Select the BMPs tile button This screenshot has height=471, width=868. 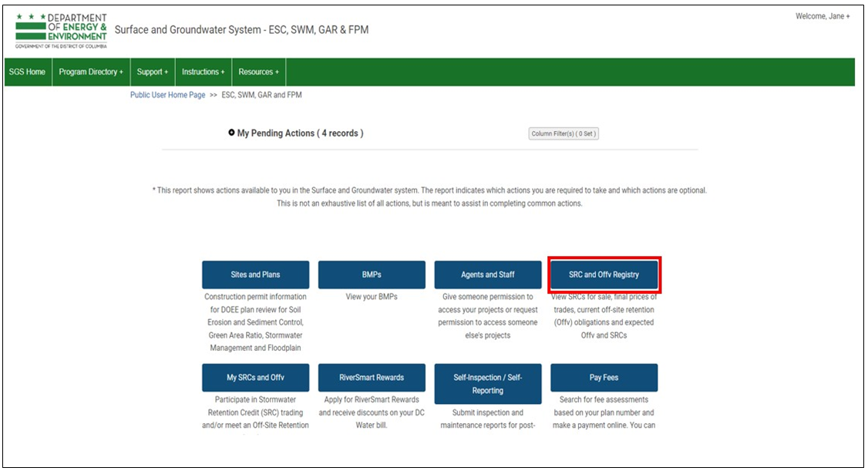372,274
